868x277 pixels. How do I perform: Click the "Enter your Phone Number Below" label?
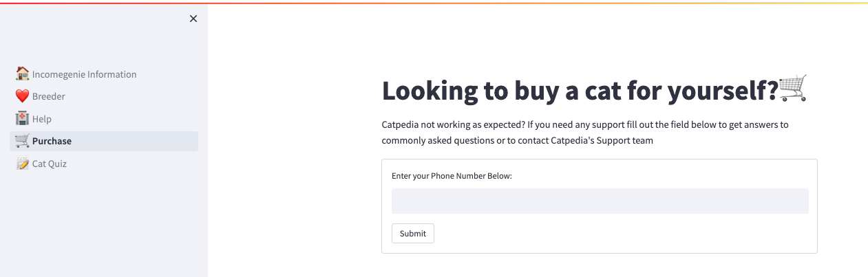tap(452, 176)
